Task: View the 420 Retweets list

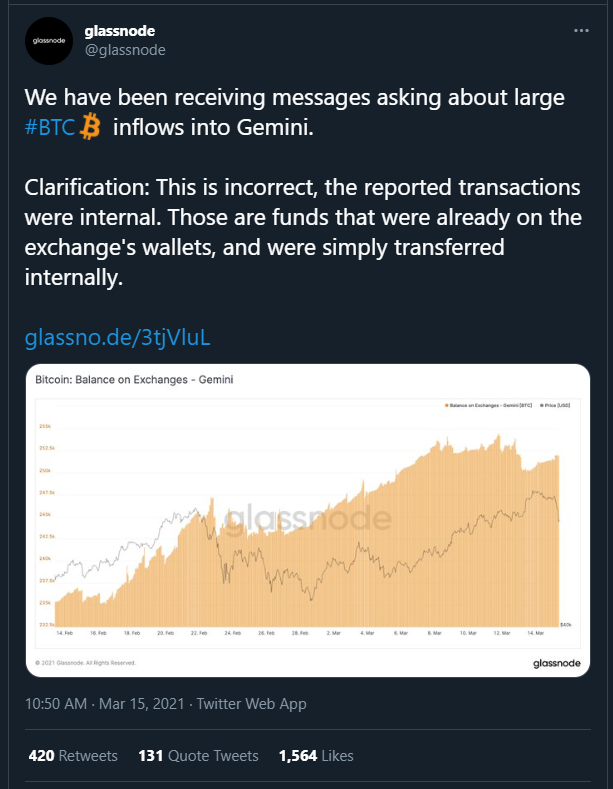Action: [73, 756]
